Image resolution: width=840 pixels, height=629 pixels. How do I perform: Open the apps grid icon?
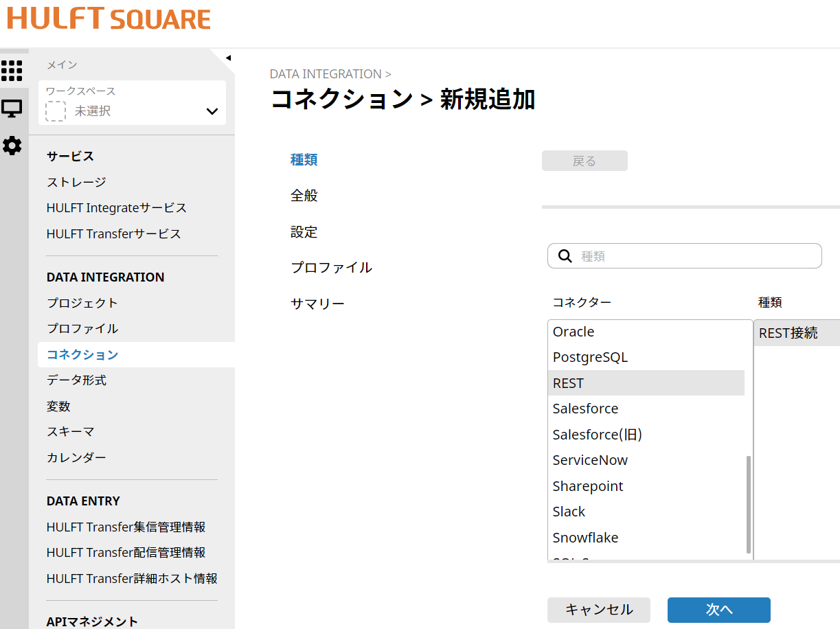coord(12,71)
